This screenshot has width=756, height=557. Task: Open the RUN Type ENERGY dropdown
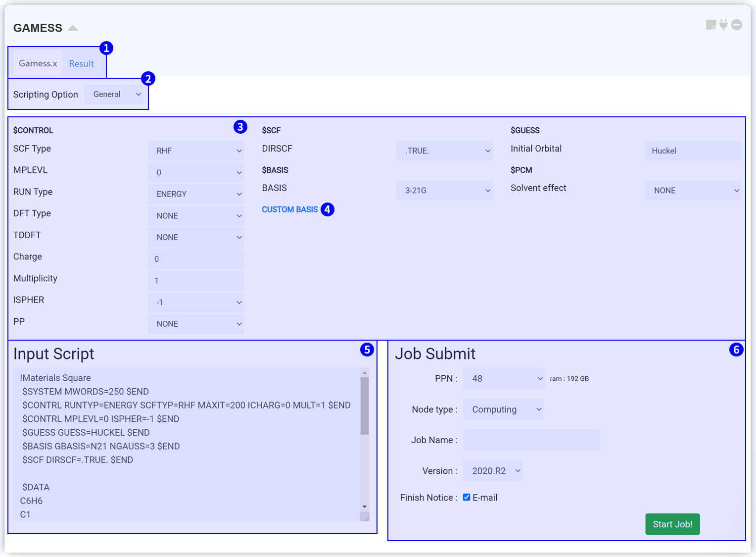(x=196, y=194)
